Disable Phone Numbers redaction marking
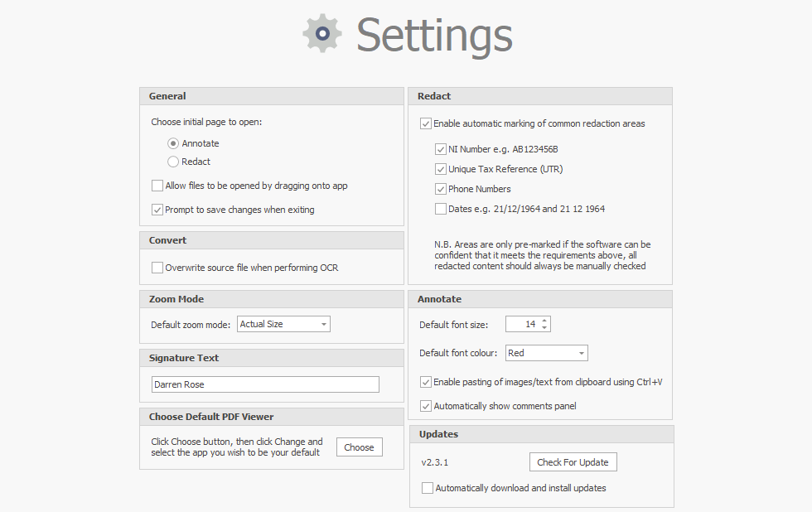Screen dimensions: 812x512 [441, 189]
